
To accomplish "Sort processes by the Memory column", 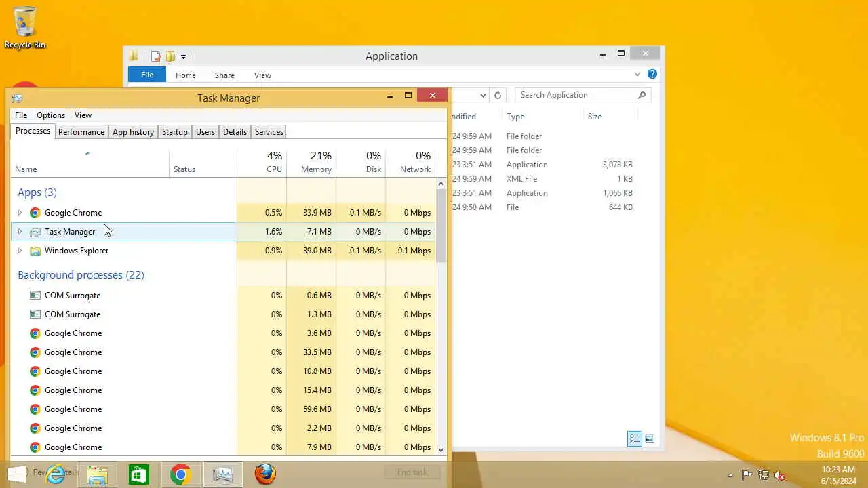I will click(311, 163).
